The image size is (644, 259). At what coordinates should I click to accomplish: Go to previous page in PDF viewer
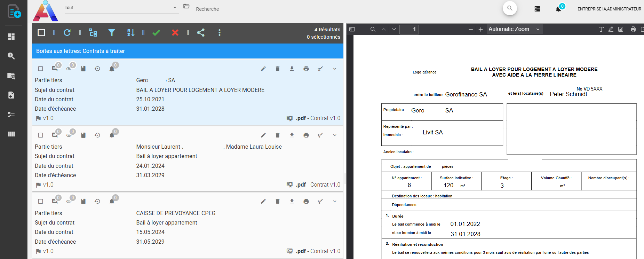384,30
